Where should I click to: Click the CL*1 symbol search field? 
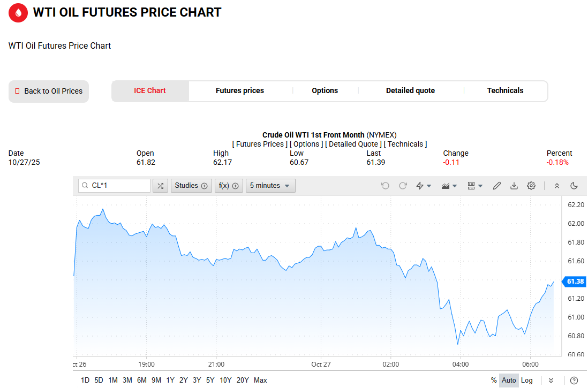115,186
